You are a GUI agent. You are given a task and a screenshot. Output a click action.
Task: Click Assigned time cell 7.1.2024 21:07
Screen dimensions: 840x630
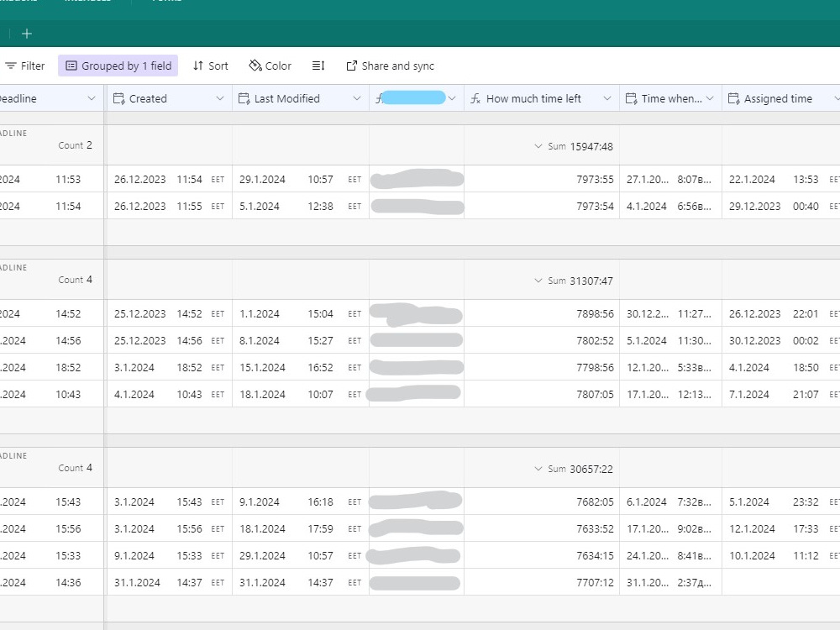pyautogui.click(x=781, y=394)
